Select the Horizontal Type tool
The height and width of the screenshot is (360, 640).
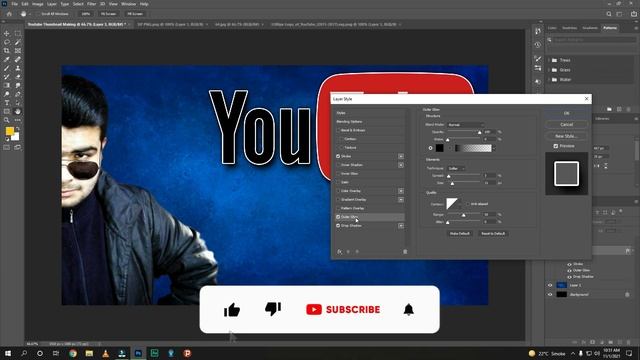[x=7, y=103]
